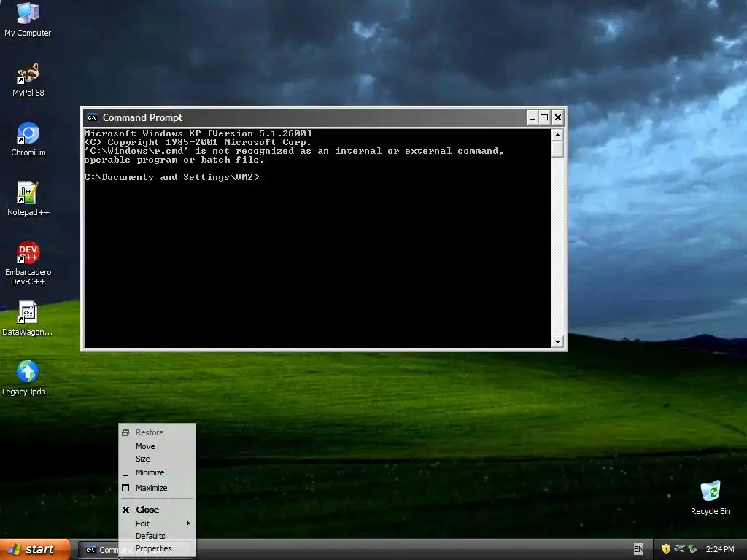The height and width of the screenshot is (560, 747).
Task: Select Close in the context menu
Action: pyautogui.click(x=158, y=510)
